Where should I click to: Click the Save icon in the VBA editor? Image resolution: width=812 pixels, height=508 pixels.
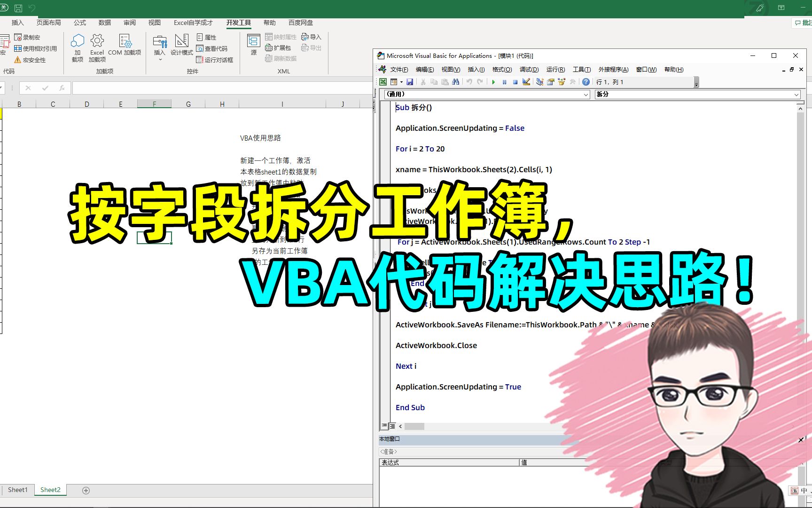(x=410, y=82)
